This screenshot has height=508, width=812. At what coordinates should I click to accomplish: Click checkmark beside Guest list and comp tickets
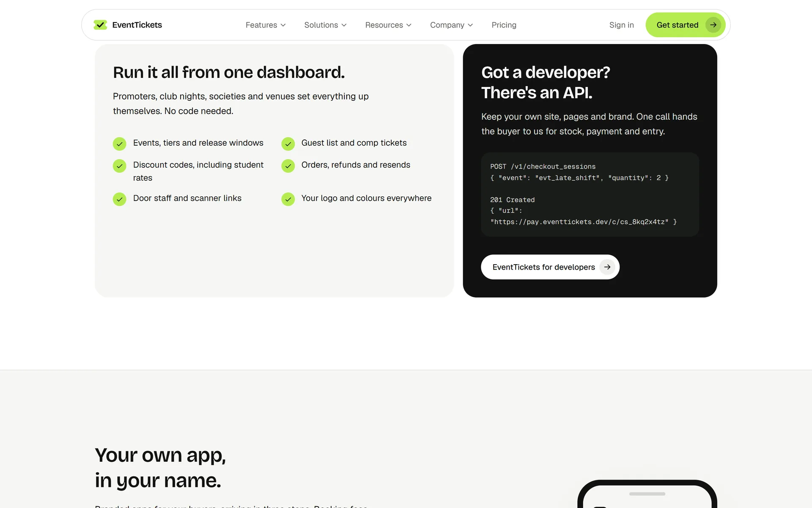click(288, 144)
